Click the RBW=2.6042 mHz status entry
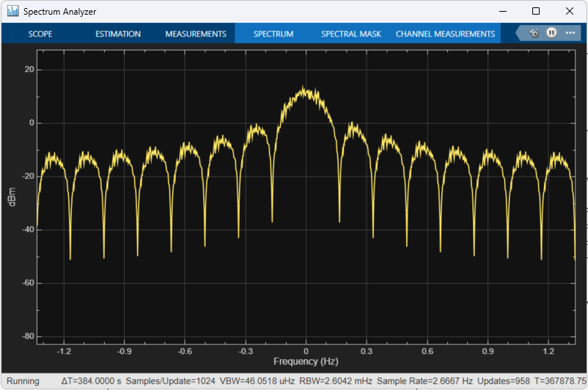588x390 pixels. click(x=336, y=381)
